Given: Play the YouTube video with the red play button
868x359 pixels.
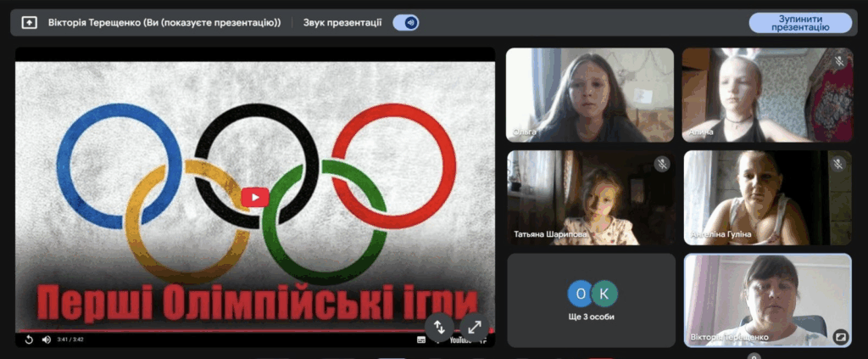Looking at the screenshot, I should pyautogui.click(x=255, y=197).
